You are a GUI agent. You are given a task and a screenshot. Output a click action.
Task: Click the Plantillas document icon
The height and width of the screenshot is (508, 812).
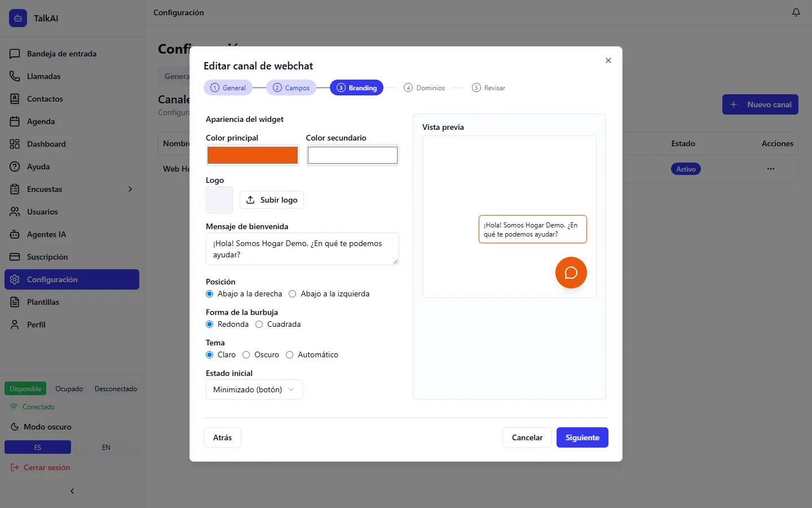(x=15, y=302)
